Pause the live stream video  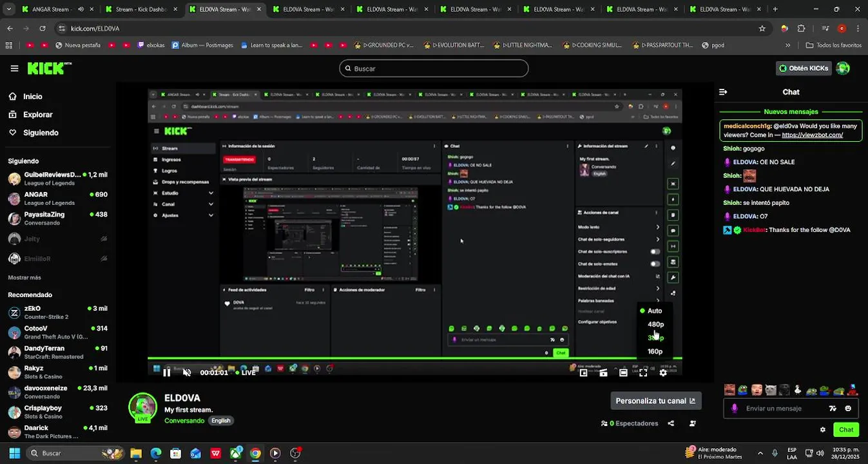point(167,372)
